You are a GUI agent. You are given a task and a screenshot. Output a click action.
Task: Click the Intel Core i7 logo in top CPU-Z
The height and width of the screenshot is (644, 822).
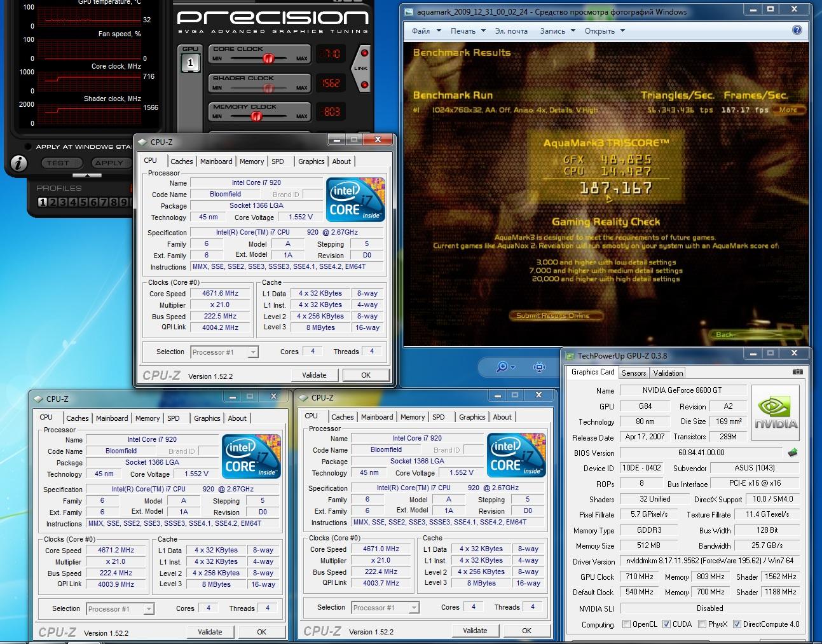coord(355,200)
